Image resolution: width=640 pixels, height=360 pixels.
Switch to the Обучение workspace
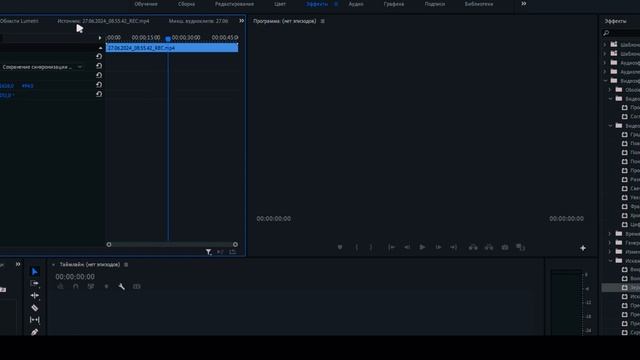tap(146, 4)
